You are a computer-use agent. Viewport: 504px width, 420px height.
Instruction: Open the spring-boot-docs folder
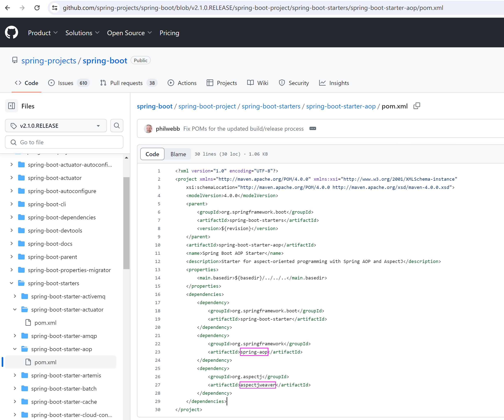[50, 244]
